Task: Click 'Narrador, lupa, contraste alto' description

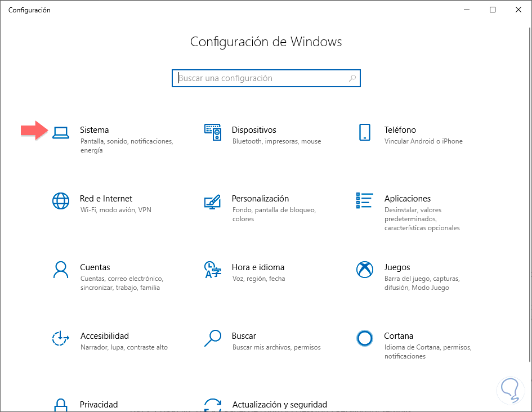Action: [124, 347]
